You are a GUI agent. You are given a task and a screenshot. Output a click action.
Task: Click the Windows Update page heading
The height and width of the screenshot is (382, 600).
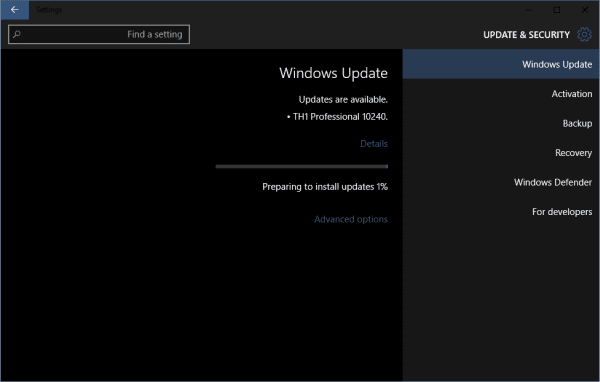tap(333, 73)
